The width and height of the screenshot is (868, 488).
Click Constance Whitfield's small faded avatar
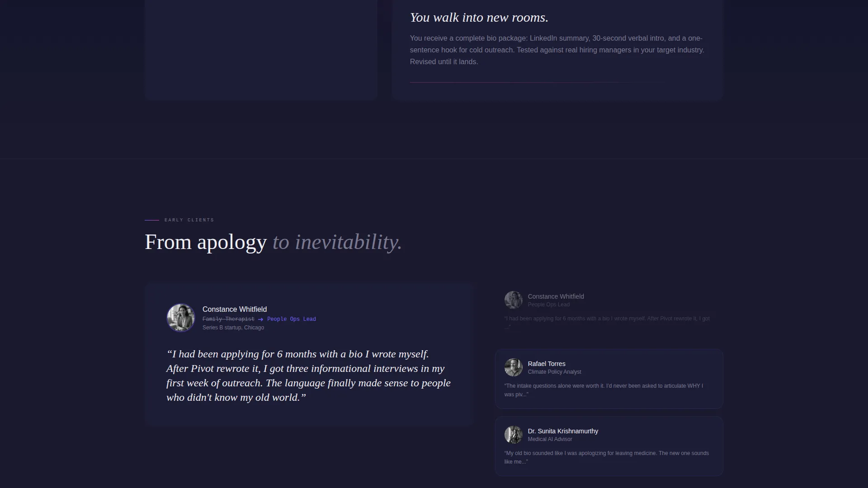pyautogui.click(x=514, y=300)
